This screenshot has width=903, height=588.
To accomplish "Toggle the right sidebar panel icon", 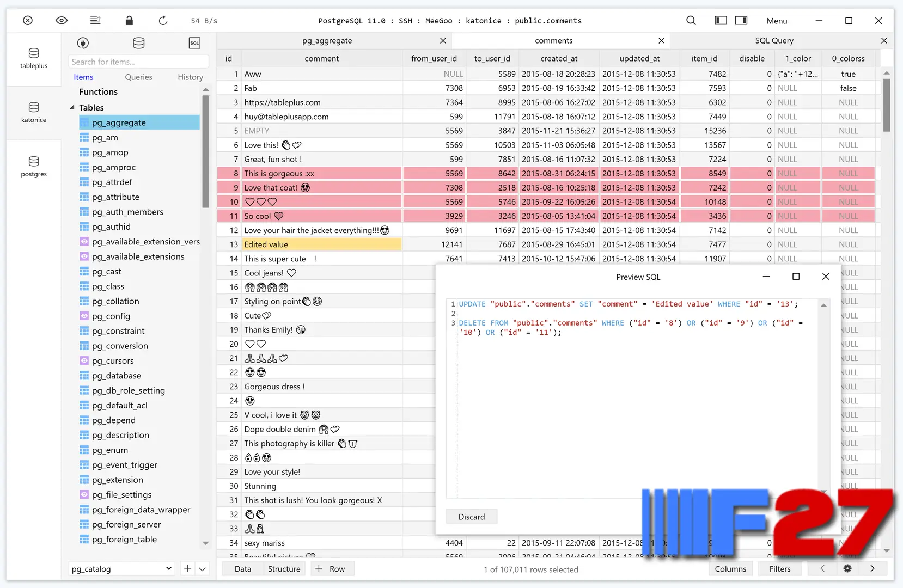I will (x=741, y=21).
